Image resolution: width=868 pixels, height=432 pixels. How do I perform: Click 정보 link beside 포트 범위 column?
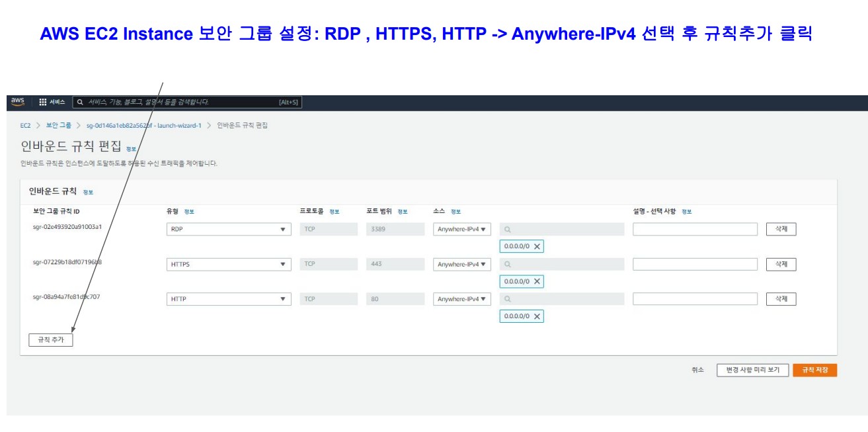(x=403, y=212)
